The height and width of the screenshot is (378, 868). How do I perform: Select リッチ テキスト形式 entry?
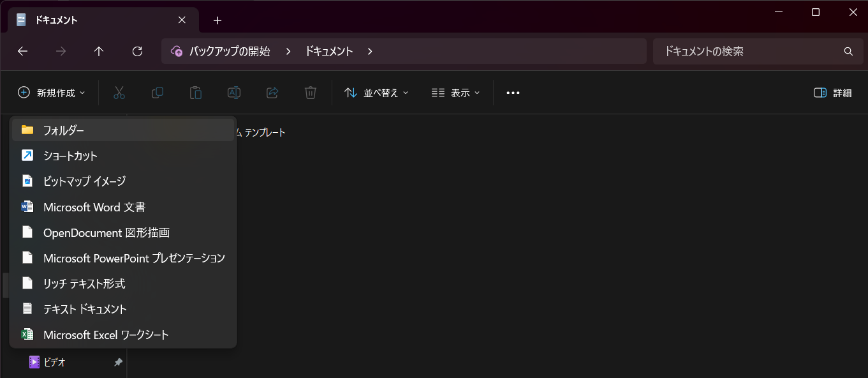coord(123,283)
